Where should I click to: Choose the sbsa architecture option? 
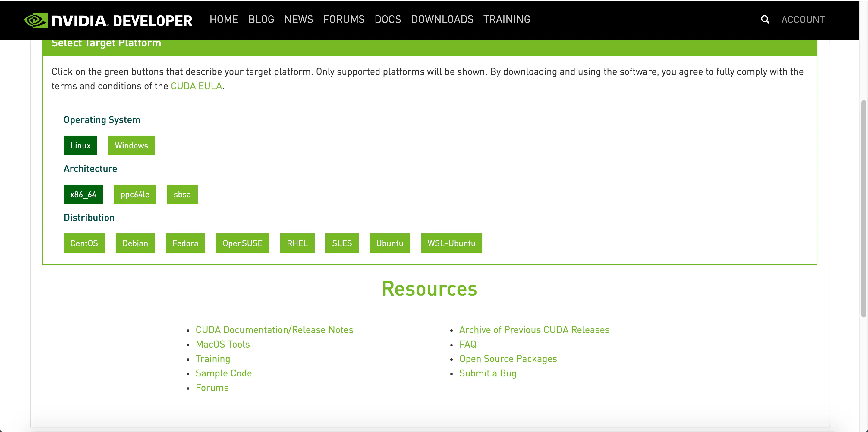click(x=182, y=194)
